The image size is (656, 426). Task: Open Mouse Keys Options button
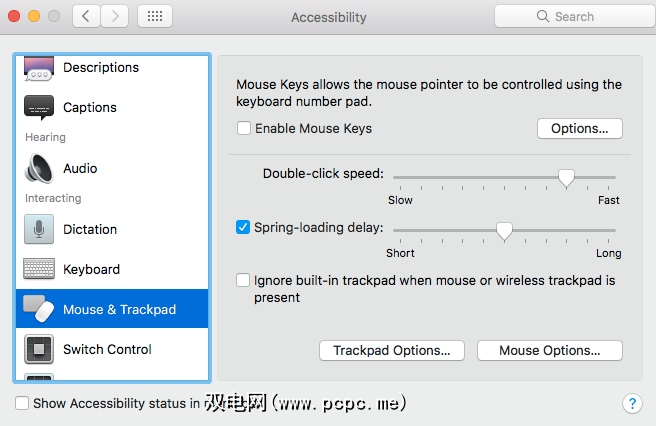click(579, 128)
